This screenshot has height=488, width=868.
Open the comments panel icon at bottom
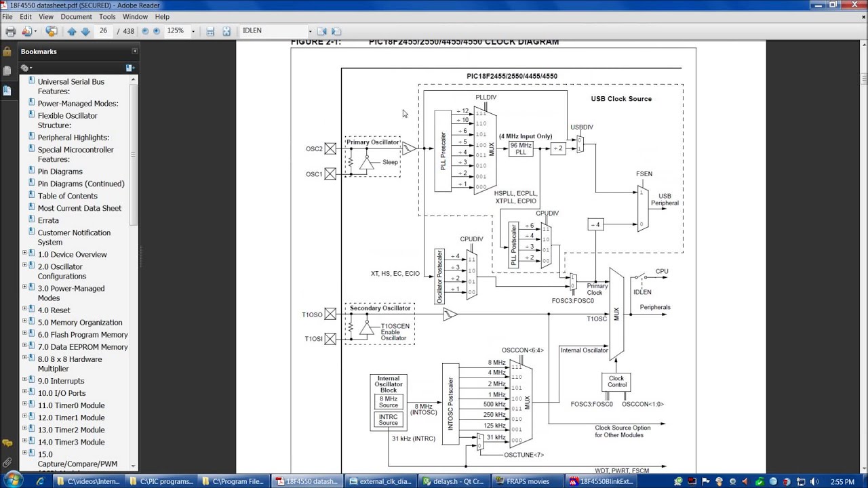[x=7, y=443]
